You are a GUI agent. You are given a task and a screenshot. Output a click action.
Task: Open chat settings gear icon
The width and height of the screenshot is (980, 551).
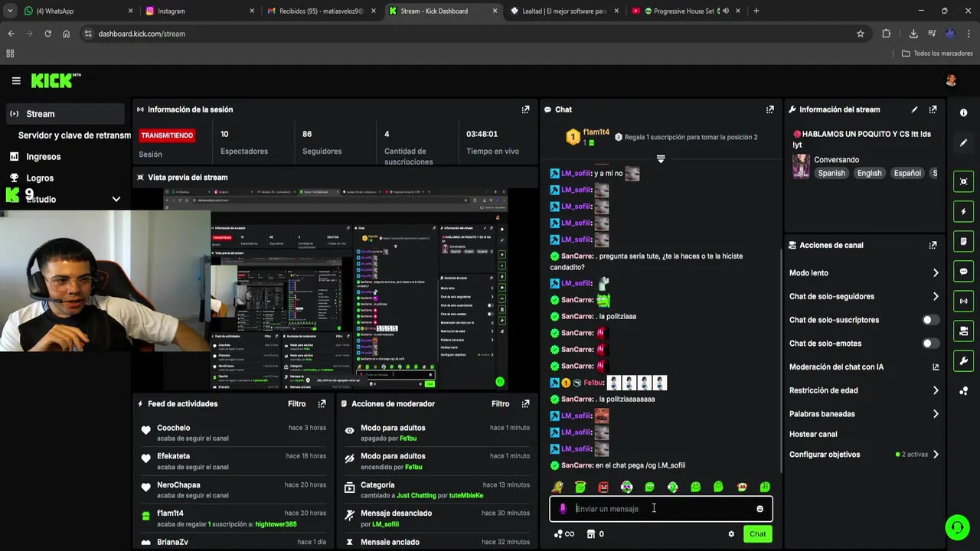(731, 534)
